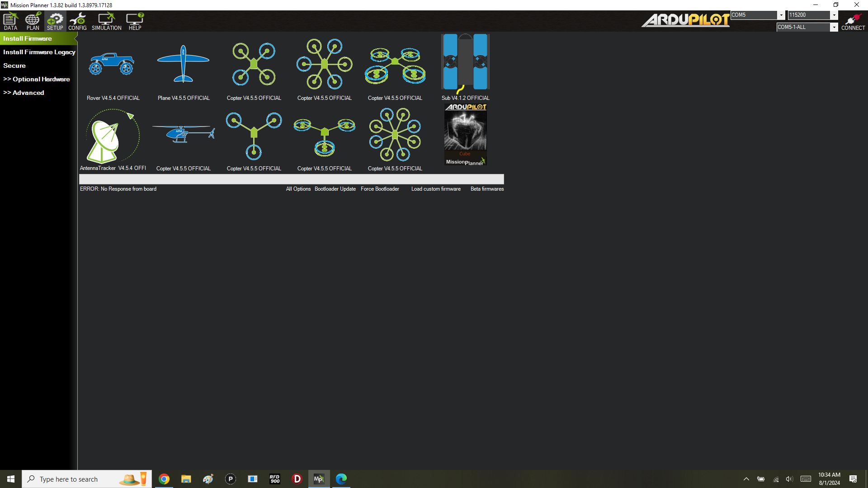Click the ArduPilot Cube Mission Planner thumbnail
The image size is (868, 488).
[x=466, y=135]
